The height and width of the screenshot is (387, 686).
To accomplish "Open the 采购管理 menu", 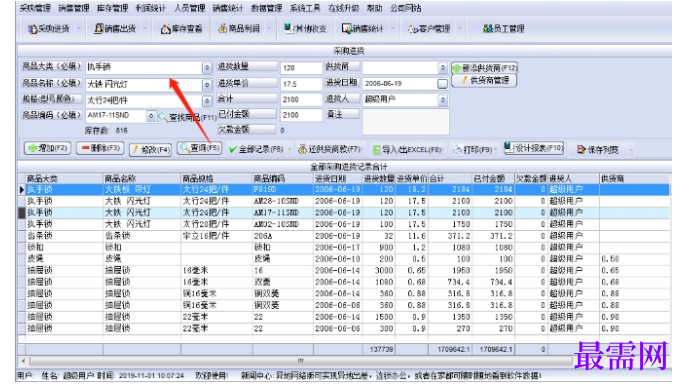I will point(35,8).
